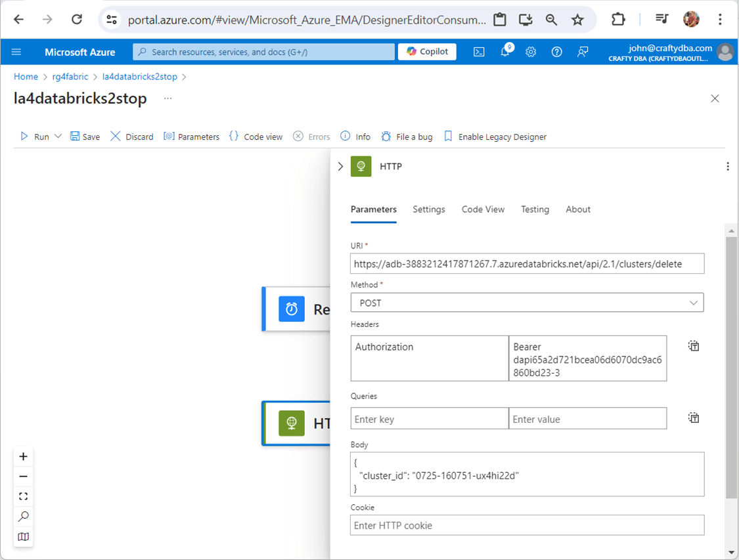The width and height of the screenshot is (739, 560).
Task: Click the Queries Enter key field
Action: 430,419
